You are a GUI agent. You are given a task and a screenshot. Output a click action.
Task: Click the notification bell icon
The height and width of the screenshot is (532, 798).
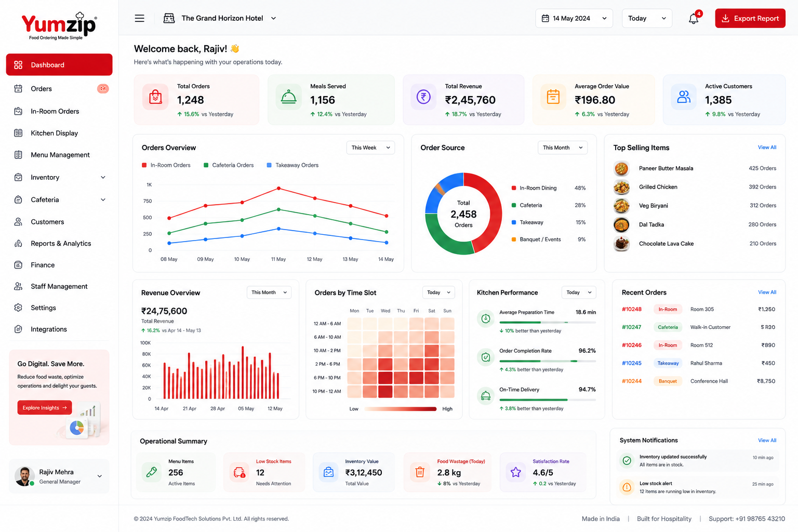[x=694, y=19]
